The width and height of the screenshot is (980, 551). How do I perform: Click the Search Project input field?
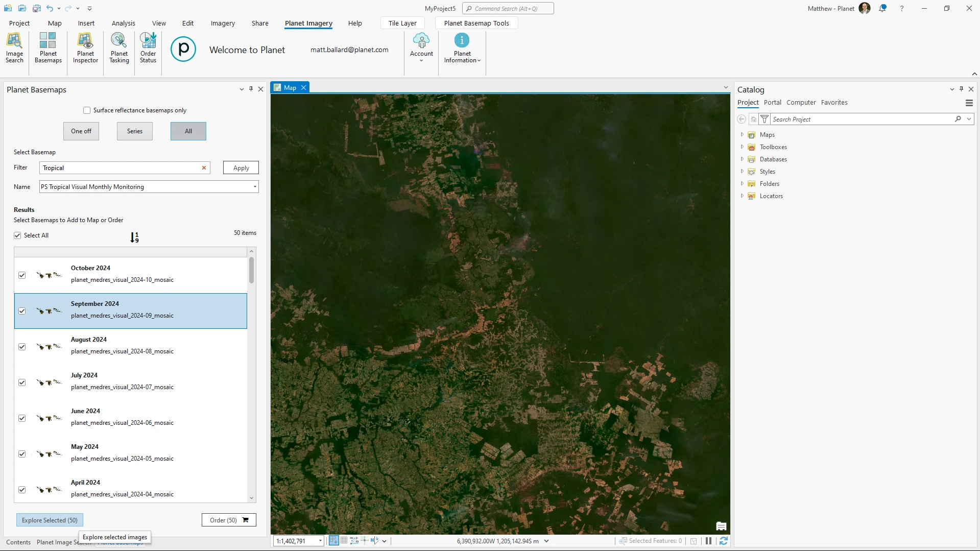click(x=862, y=119)
